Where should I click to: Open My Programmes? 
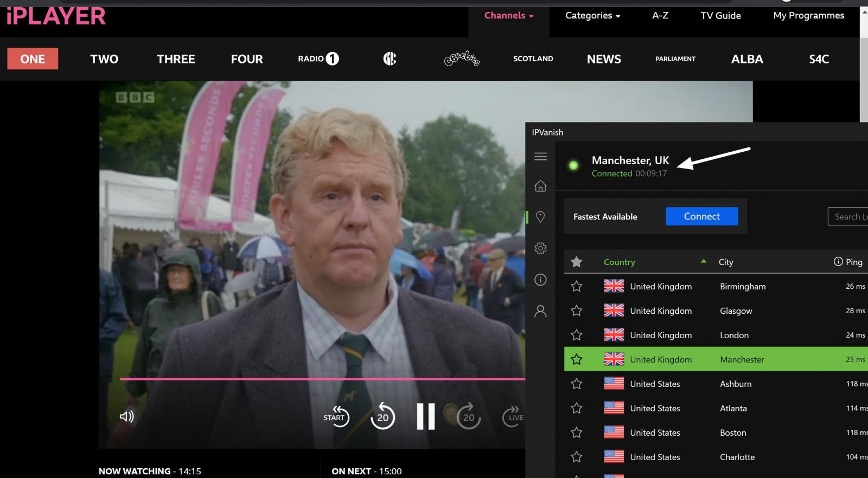tap(809, 16)
